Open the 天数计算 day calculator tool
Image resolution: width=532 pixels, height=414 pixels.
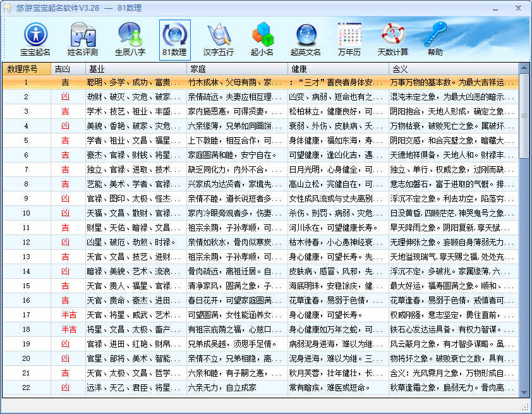coord(393,35)
